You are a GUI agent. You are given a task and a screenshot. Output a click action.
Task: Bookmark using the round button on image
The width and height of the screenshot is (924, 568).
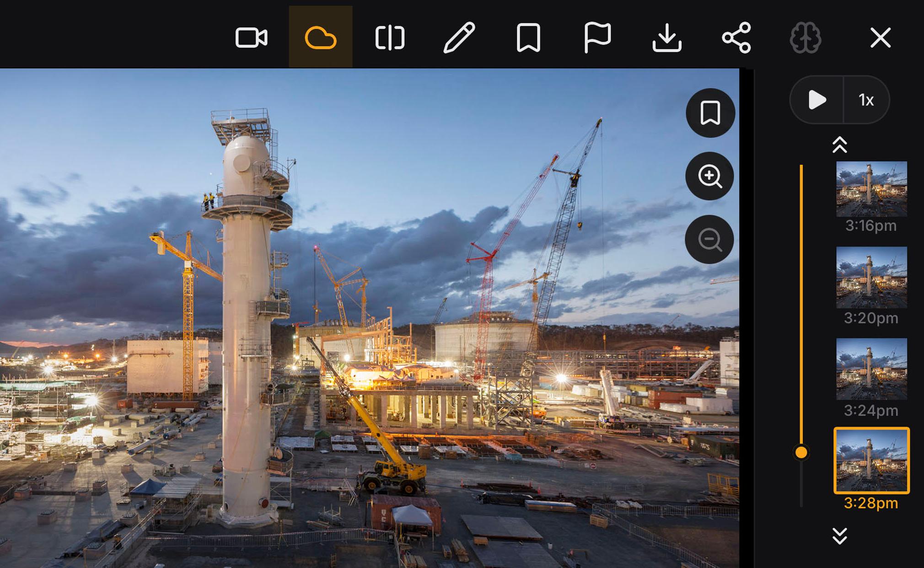[710, 113]
